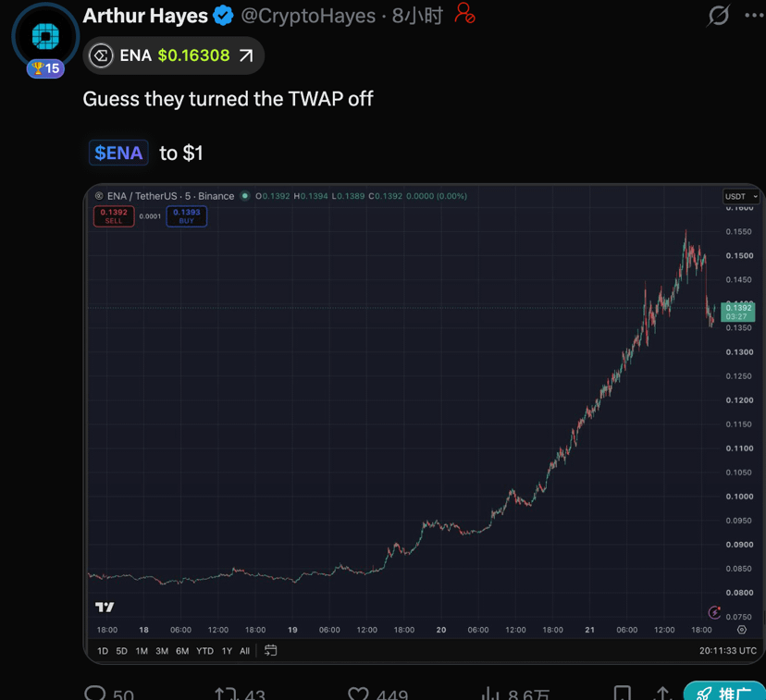
Task: Click the date 21 on time axis
Action: (589, 630)
